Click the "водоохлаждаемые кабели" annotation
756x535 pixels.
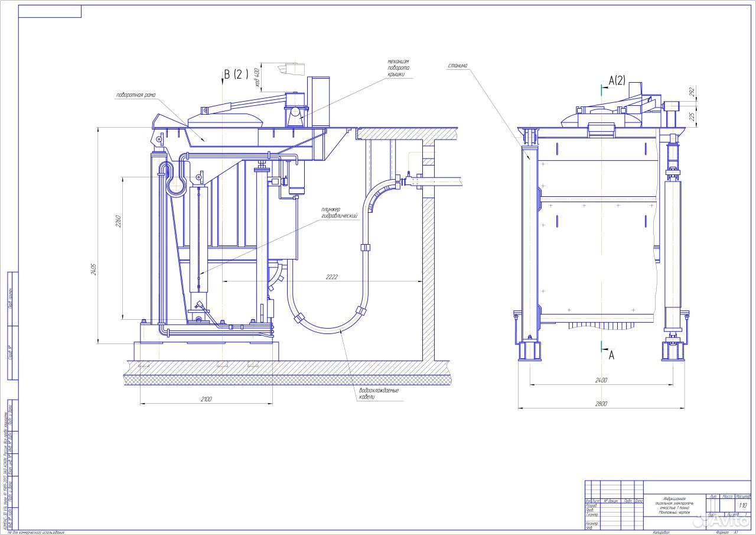click(379, 394)
